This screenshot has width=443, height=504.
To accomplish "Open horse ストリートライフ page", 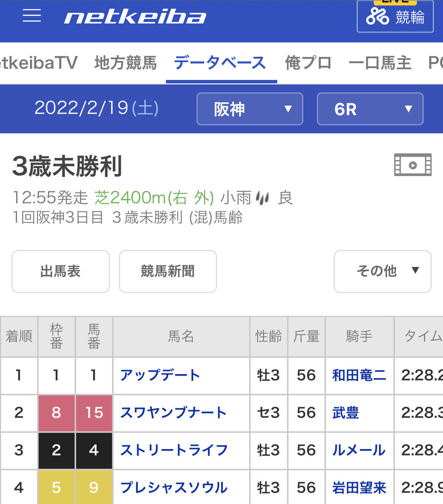I will tap(174, 450).
